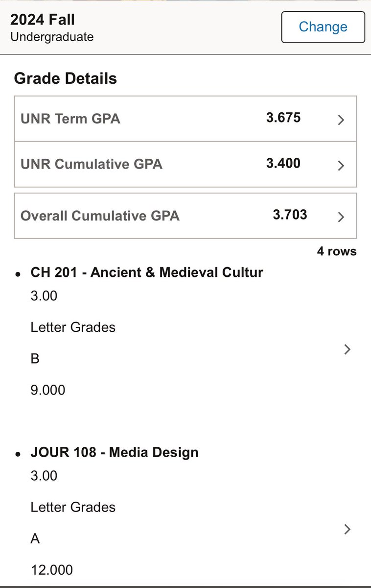
Task: Expand JOUR 108 details with its chevron
Action: tap(348, 529)
